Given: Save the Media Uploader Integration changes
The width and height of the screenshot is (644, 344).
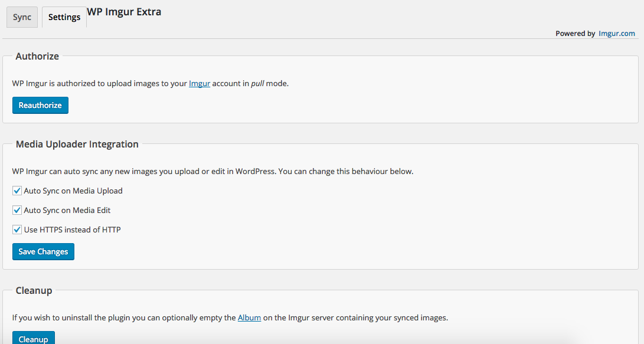Looking at the screenshot, I should click(43, 251).
